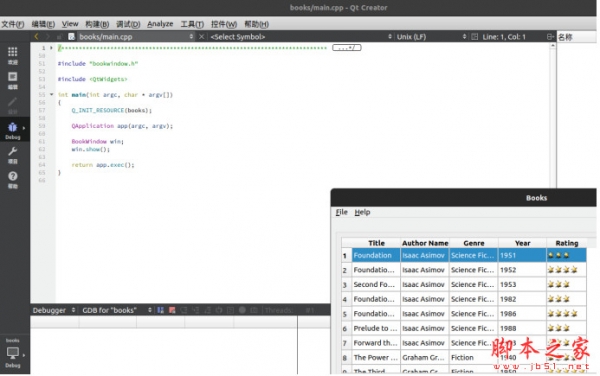600x376 pixels.
Task: Select the Foundation title cell in row 1
Action: pos(376,256)
